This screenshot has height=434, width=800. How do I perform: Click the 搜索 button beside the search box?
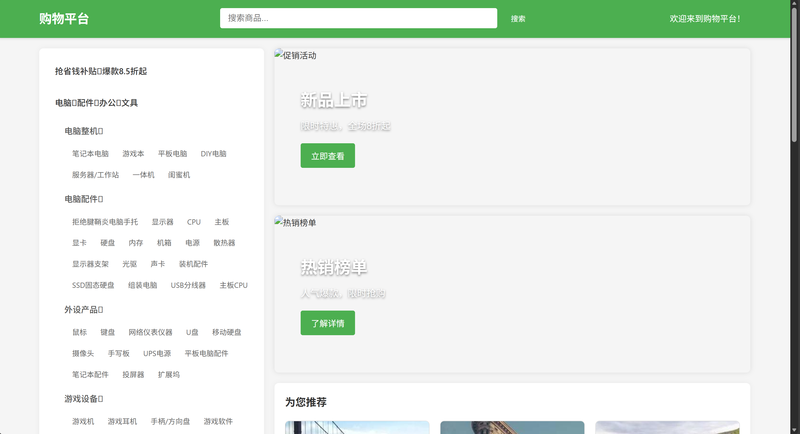(x=518, y=19)
